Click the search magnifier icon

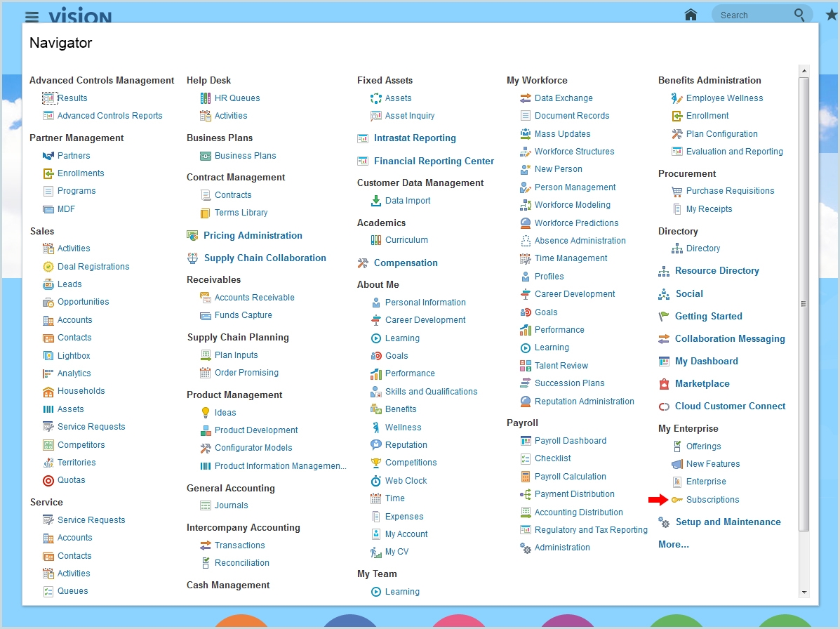[800, 15]
